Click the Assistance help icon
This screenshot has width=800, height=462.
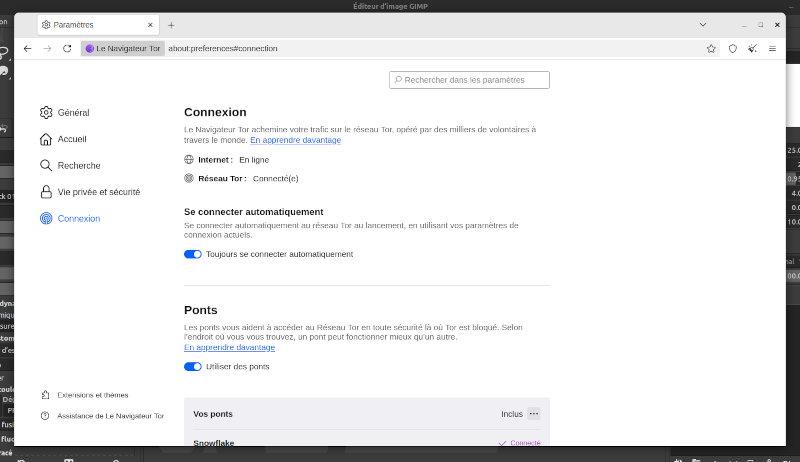[45, 416]
